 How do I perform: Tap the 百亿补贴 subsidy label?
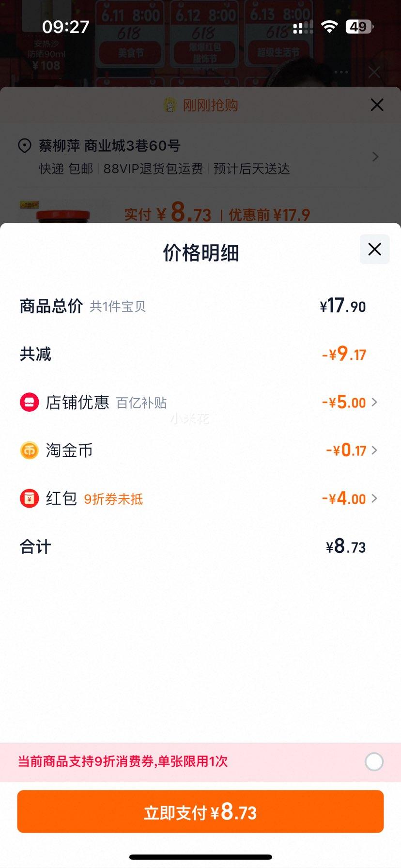141,403
